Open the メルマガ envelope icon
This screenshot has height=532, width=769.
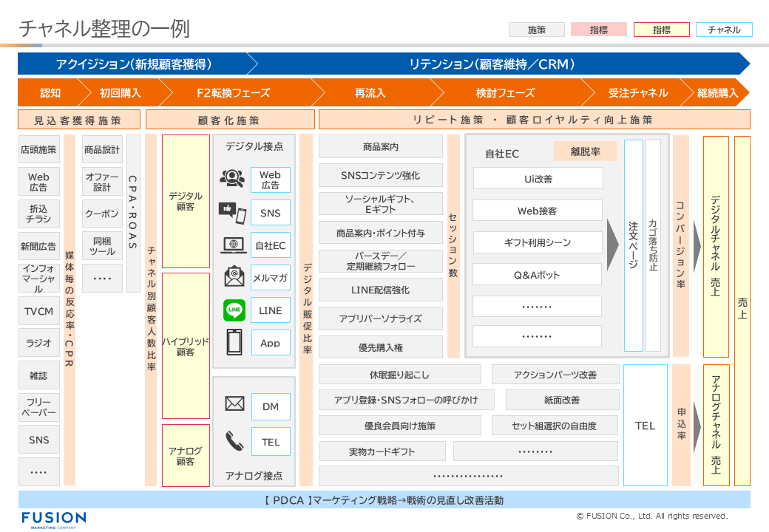234,277
